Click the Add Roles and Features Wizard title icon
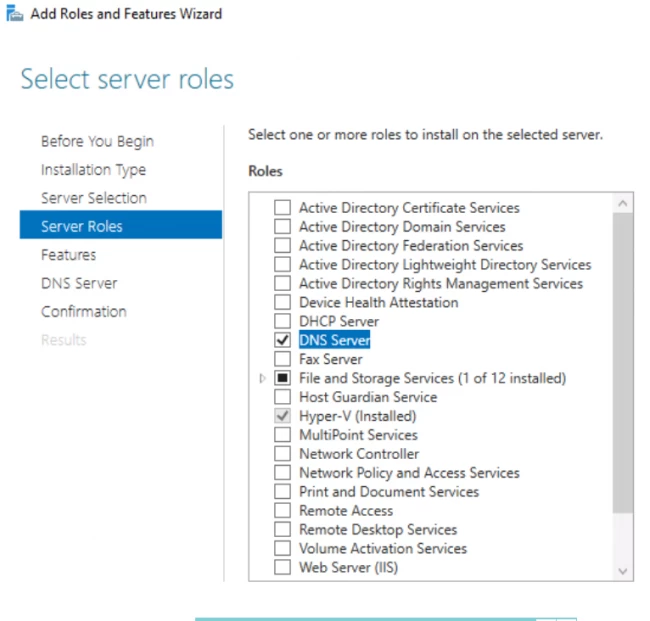 coord(15,13)
